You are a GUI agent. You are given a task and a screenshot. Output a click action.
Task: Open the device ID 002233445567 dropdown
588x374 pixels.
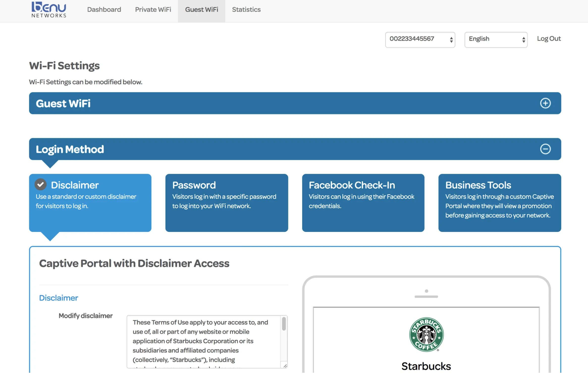click(x=420, y=39)
